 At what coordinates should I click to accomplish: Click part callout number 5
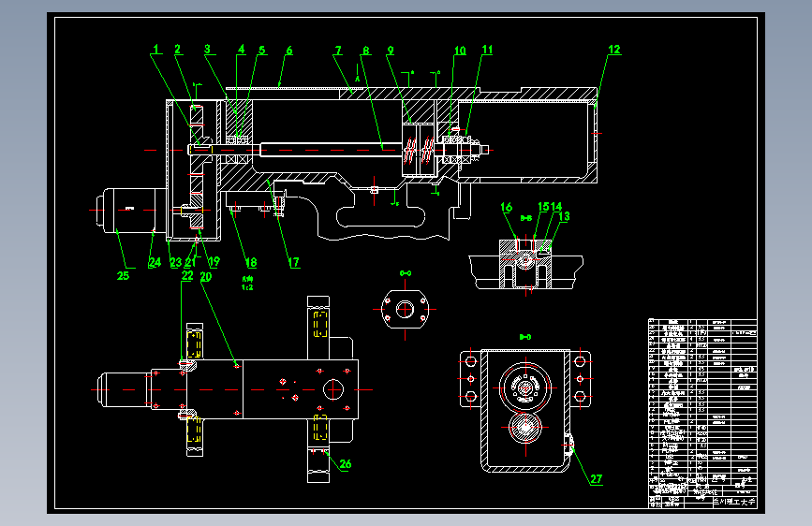[262, 51]
